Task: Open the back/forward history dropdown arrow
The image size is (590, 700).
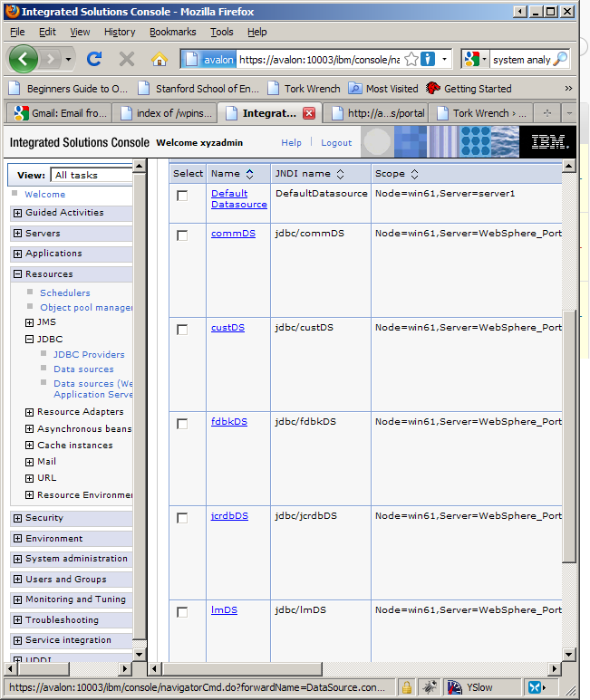Action: (x=68, y=59)
